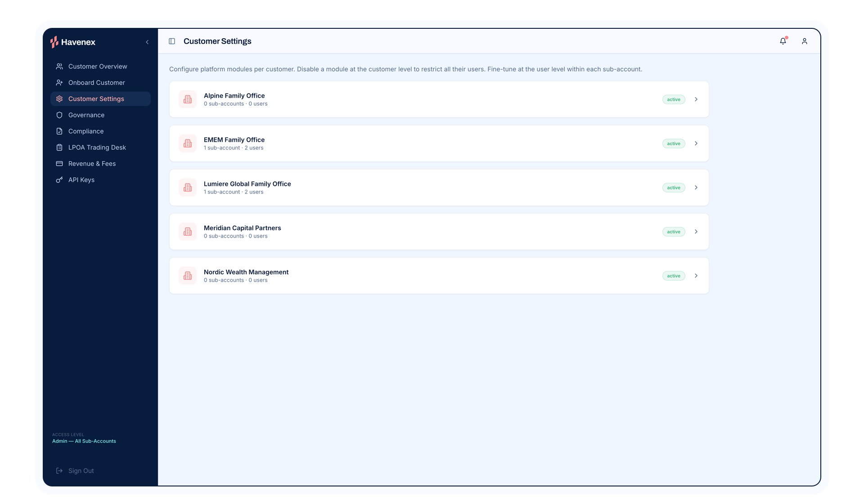The image size is (864, 504).
Task: Click Alpine's '0 sub-accounts · 0 users' text
Action: 235,104
